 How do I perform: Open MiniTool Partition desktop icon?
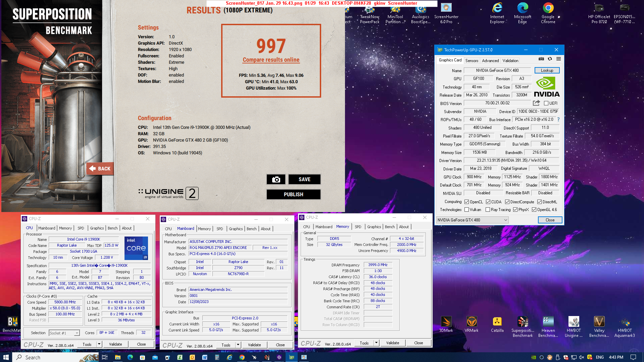(x=395, y=13)
